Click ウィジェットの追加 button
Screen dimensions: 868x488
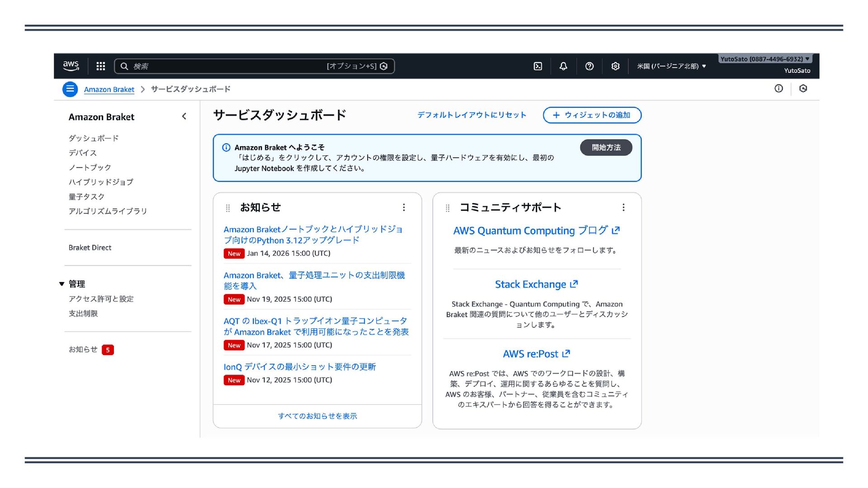(x=592, y=115)
